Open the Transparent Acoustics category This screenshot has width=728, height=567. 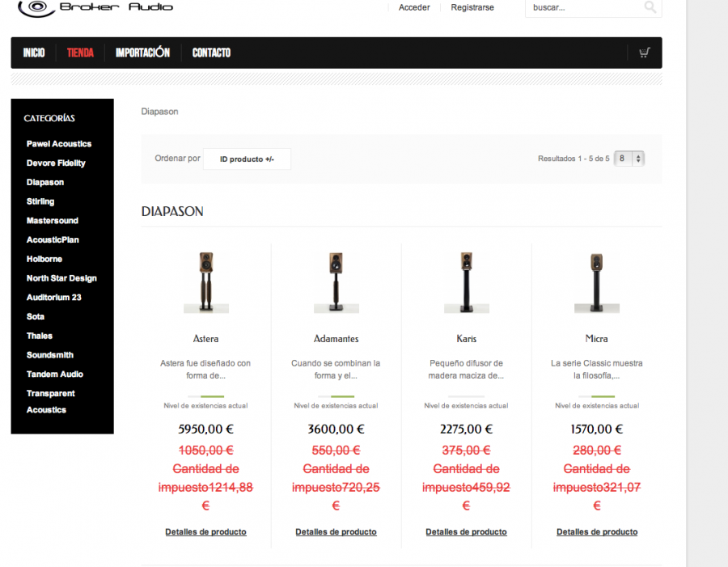51,402
